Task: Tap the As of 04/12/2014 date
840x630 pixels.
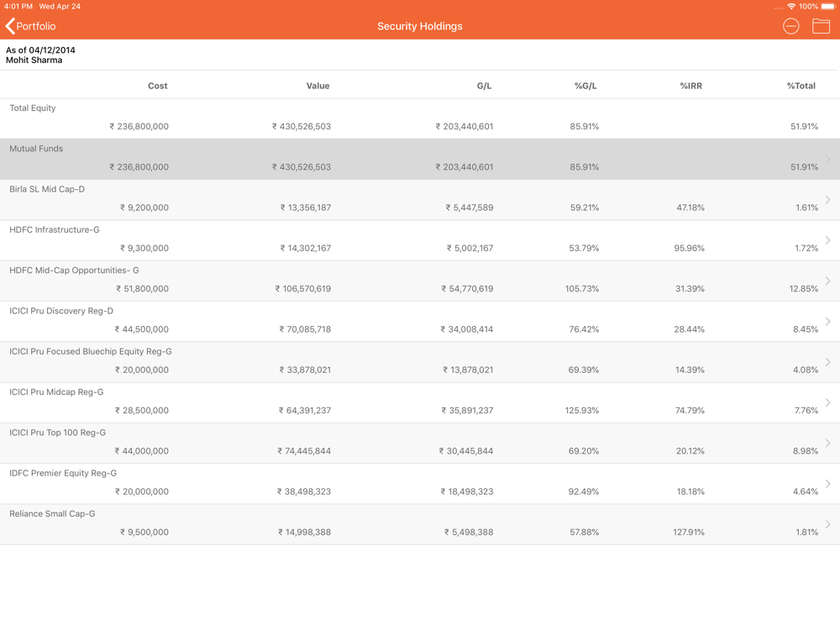Action: 40,50
